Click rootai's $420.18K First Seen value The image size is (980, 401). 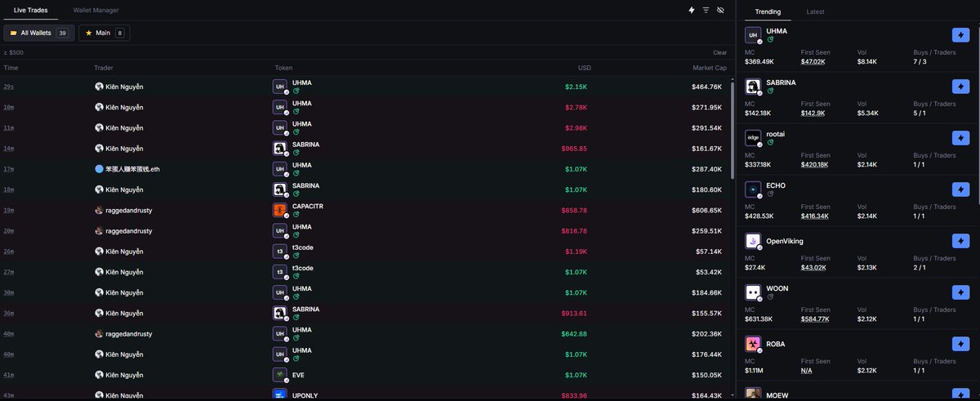pos(815,164)
